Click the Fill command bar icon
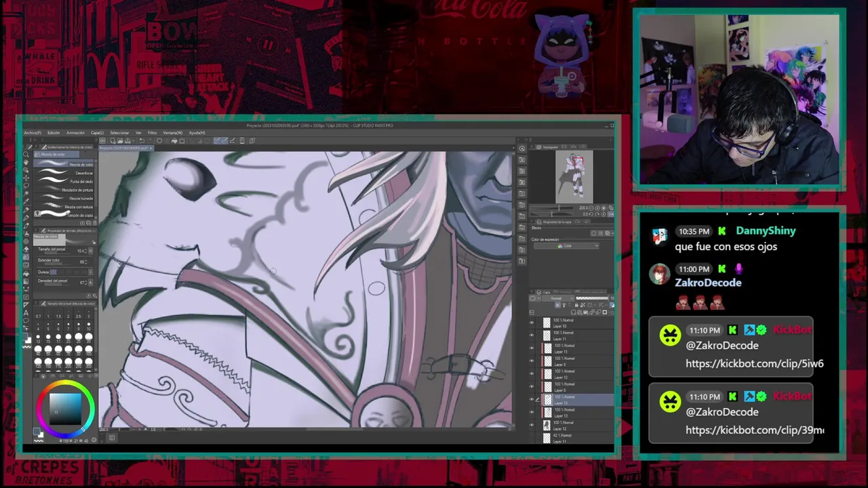Screen dimensions: 868x488 click(x=174, y=141)
